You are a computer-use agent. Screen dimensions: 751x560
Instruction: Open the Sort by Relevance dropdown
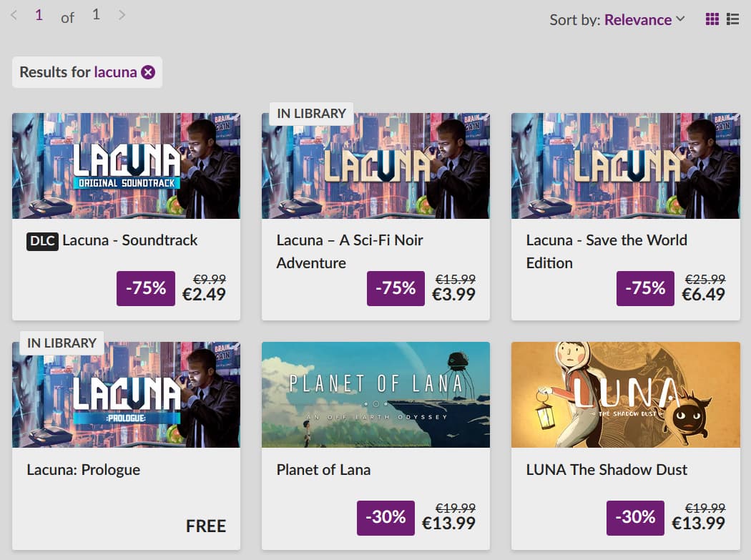[x=617, y=19]
